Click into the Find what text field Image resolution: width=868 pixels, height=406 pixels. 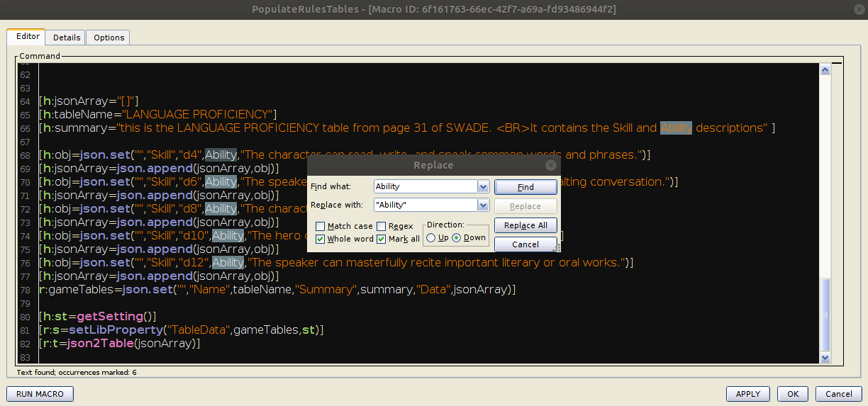tap(426, 186)
